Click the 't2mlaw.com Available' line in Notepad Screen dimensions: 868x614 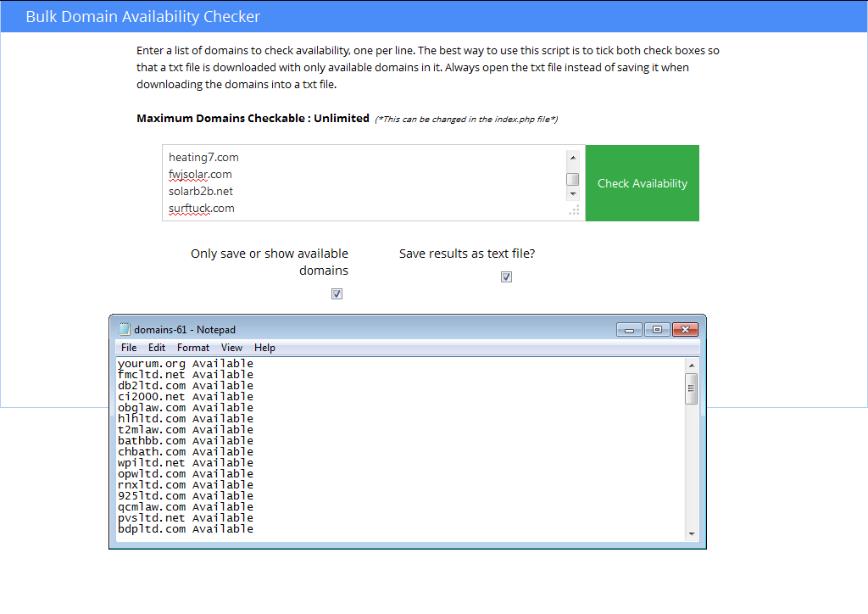186,430
